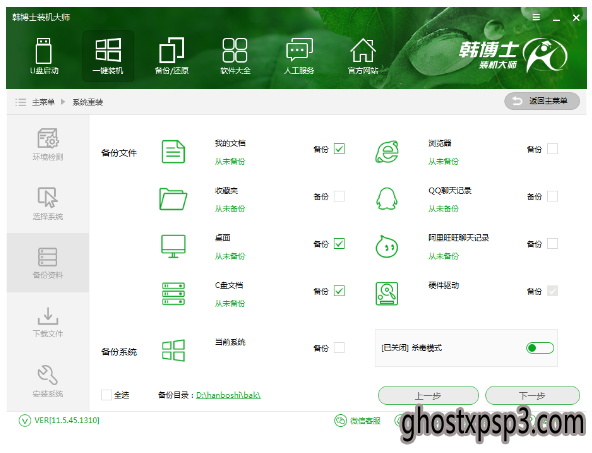Click the VER[11.5.45.1310] version icon
This screenshot has width=592, height=453.
click(25, 420)
